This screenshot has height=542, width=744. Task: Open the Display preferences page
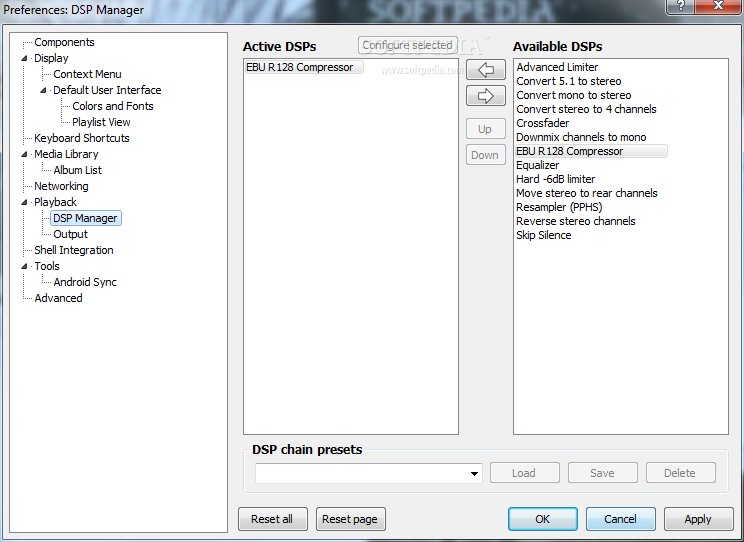(x=51, y=58)
